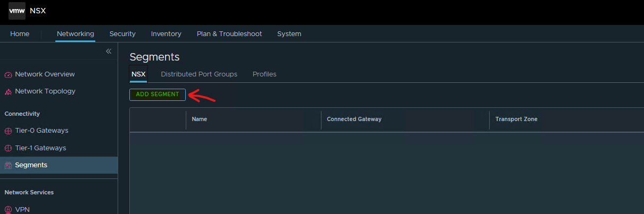The height and width of the screenshot is (214, 644).
Task: Switch to Distributed Port Groups tab
Action: [x=199, y=74]
